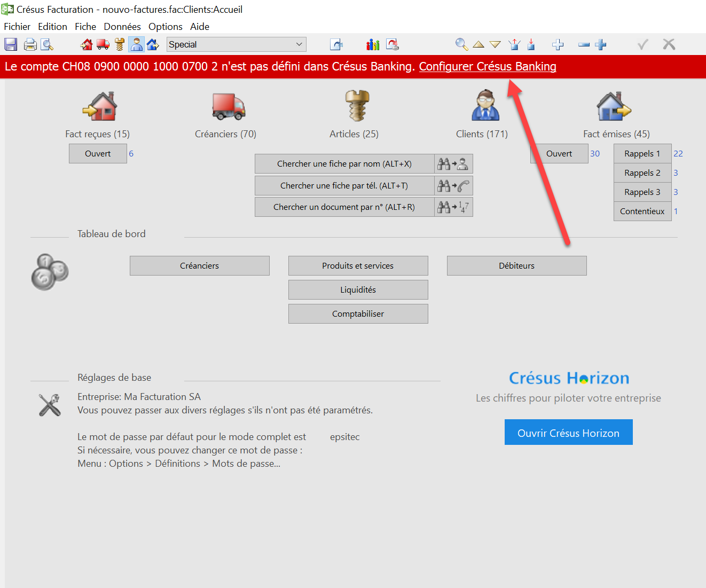Go to previous record with up triangle

pyautogui.click(x=478, y=44)
